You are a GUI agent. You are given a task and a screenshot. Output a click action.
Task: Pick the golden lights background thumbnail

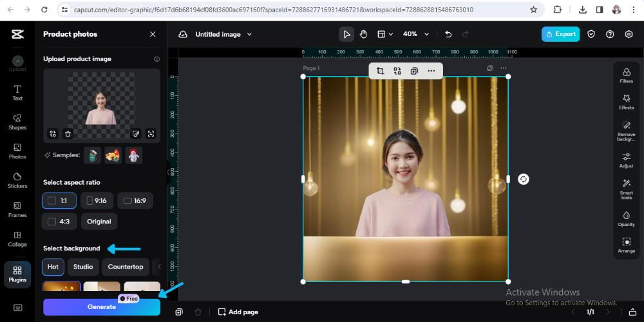click(62, 287)
